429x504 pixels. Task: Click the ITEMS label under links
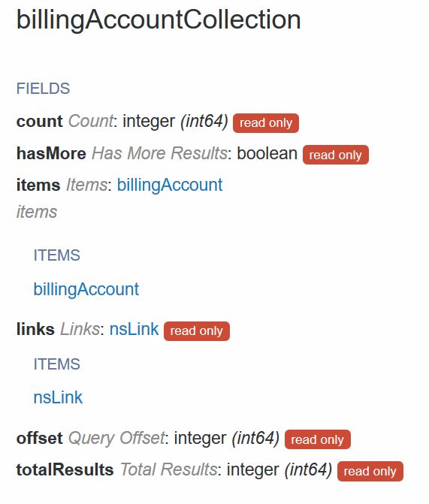(x=56, y=364)
